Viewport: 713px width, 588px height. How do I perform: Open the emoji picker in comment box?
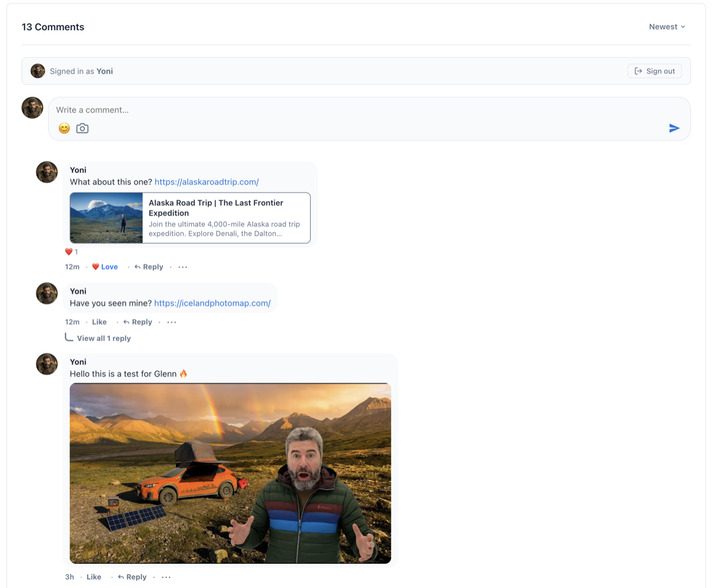pos(64,128)
